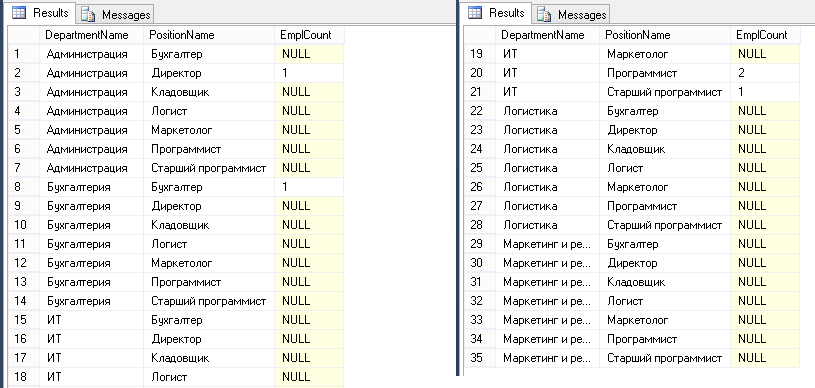Click Маркетолог cell in row 12
The height and width of the screenshot is (388, 815).
209,263
